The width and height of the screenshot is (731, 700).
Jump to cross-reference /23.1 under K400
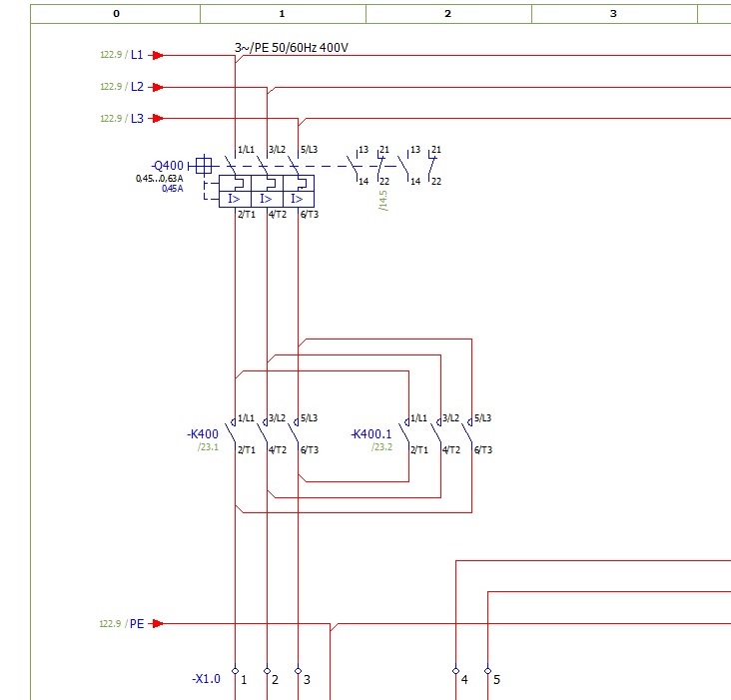coord(208,447)
